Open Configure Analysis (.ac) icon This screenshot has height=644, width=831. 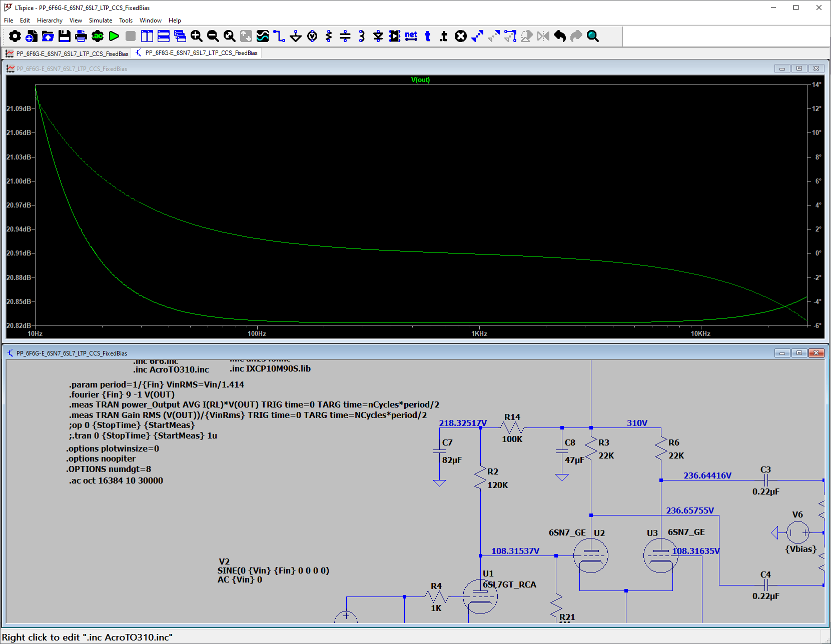pyautogui.click(x=98, y=36)
